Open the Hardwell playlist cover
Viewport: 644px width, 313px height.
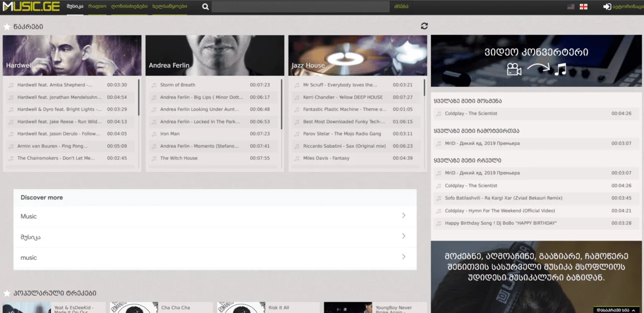(x=72, y=55)
